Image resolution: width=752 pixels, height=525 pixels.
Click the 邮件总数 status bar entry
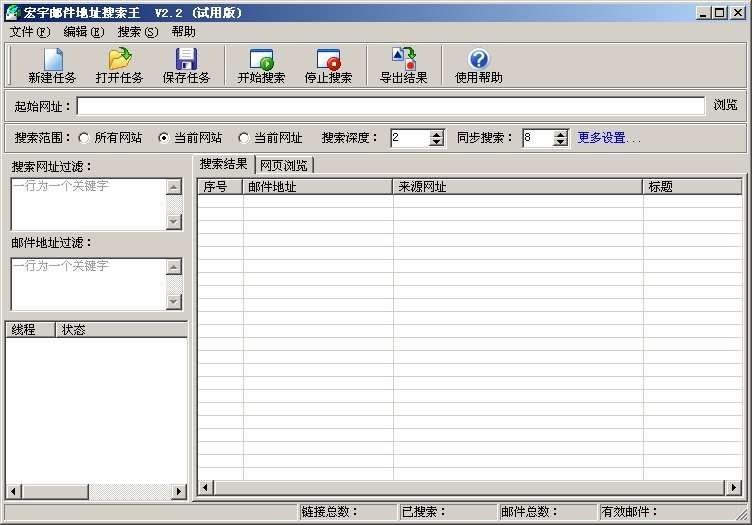tap(548, 512)
